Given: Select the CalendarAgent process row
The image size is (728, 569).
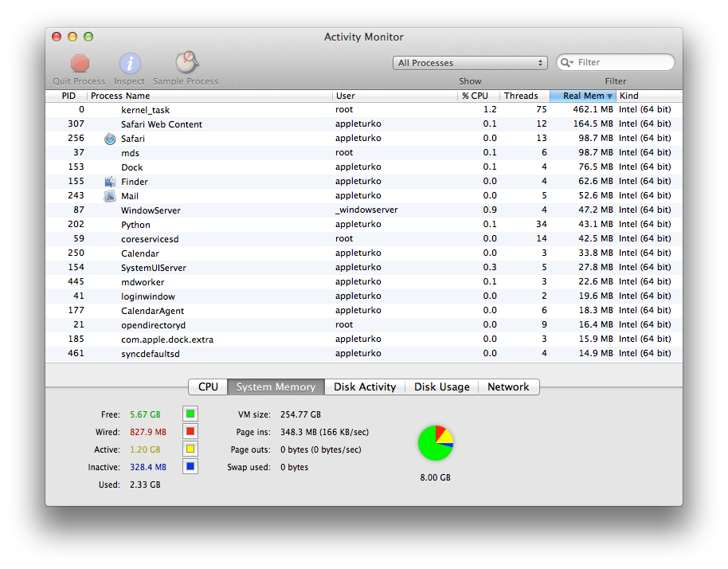Looking at the screenshot, I should coord(363,310).
